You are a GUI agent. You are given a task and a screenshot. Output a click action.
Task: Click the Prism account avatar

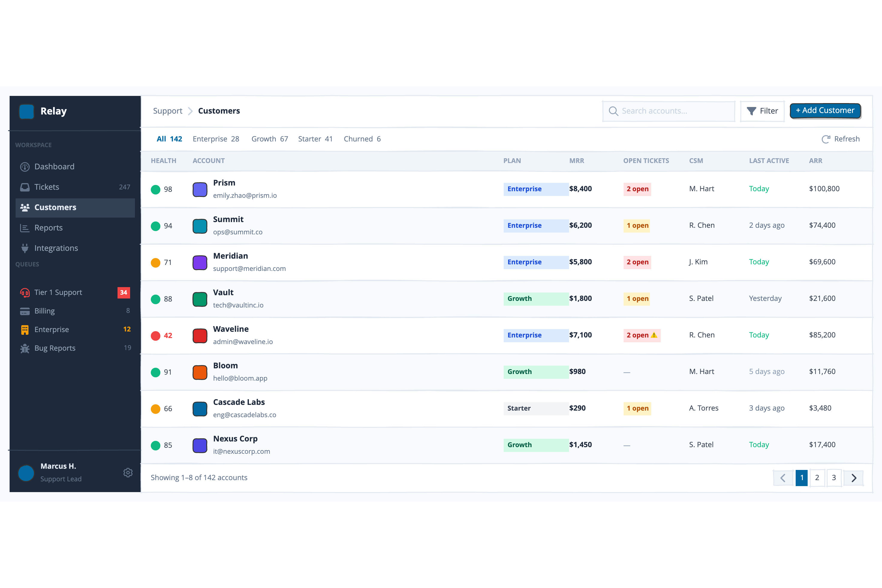(200, 189)
